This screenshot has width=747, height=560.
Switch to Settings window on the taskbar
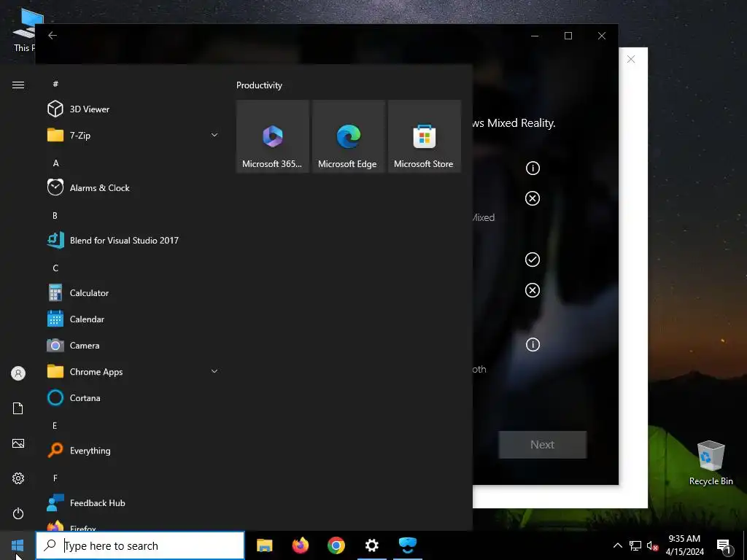click(x=371, y=545)
